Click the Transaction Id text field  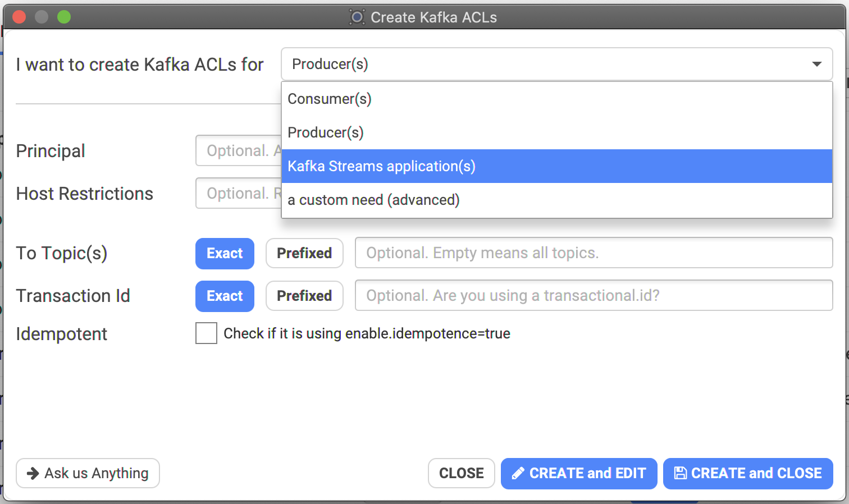[594, 295]
